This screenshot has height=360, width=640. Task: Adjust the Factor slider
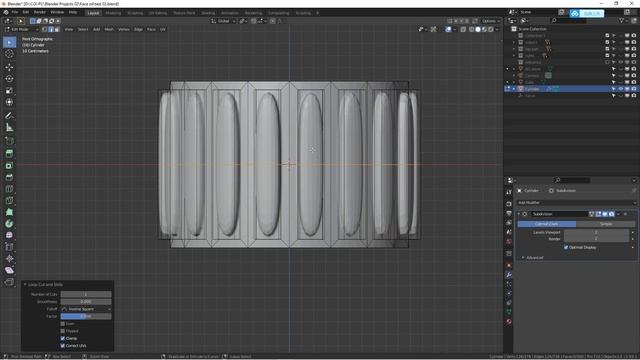(86, 316)
